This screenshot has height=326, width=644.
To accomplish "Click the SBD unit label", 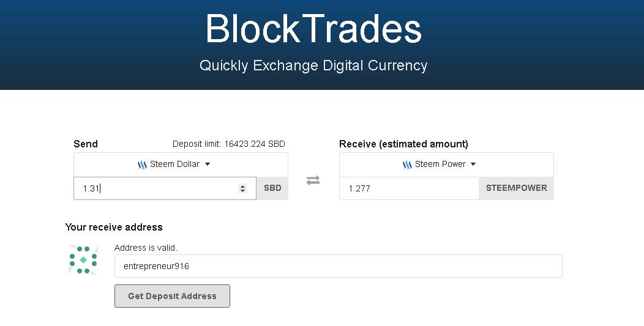I will click(272, 188).
